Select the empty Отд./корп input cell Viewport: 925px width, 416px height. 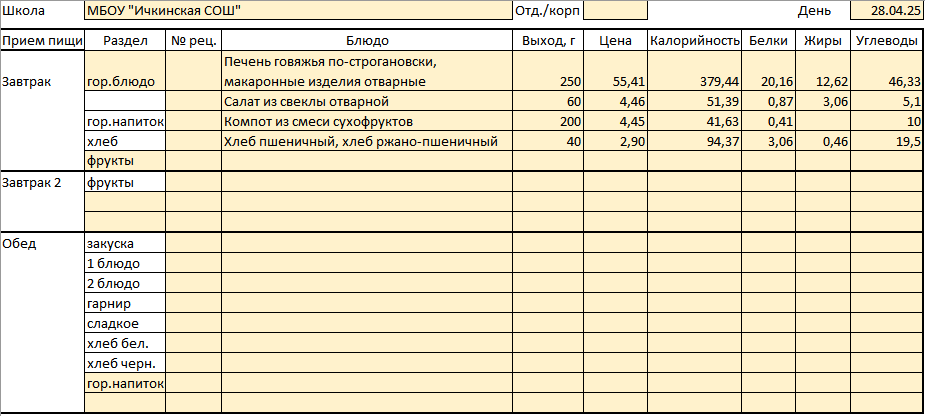click(x=615, y=11)
